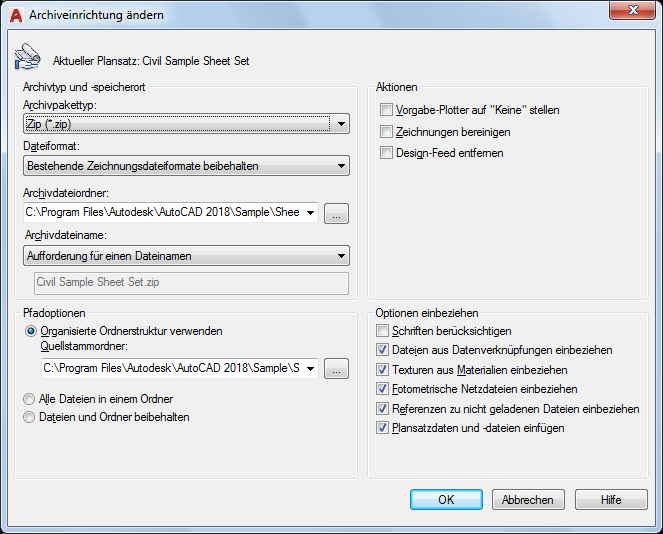This screenshot has width=663, height=534.
Task: Enable Zeichnungen bereinigen checkbox
Action: tap(386, 132)
